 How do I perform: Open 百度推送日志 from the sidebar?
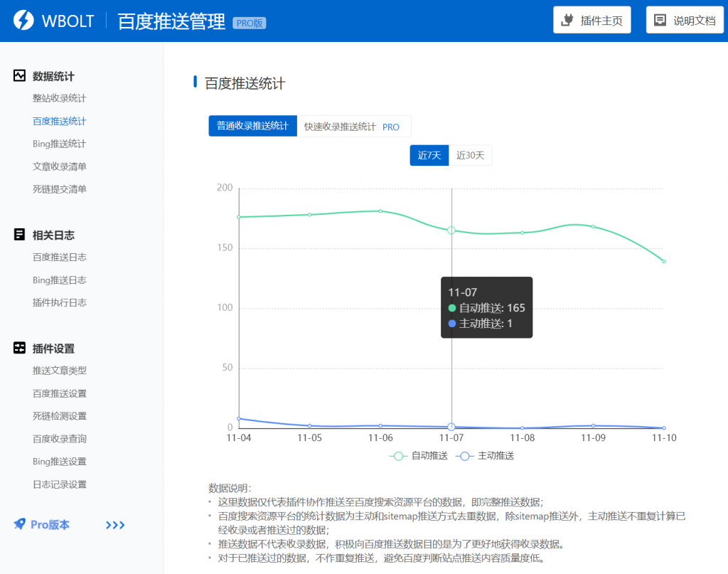click(x=59, y=257)
